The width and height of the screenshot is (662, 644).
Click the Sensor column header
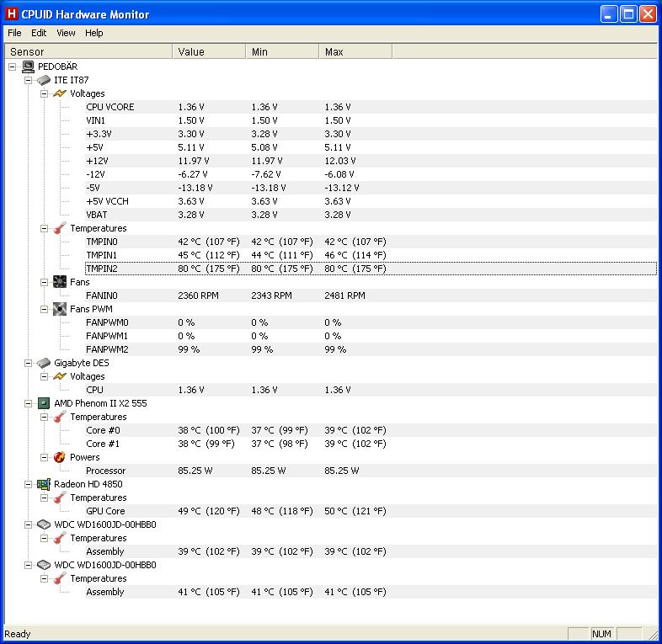88,51
